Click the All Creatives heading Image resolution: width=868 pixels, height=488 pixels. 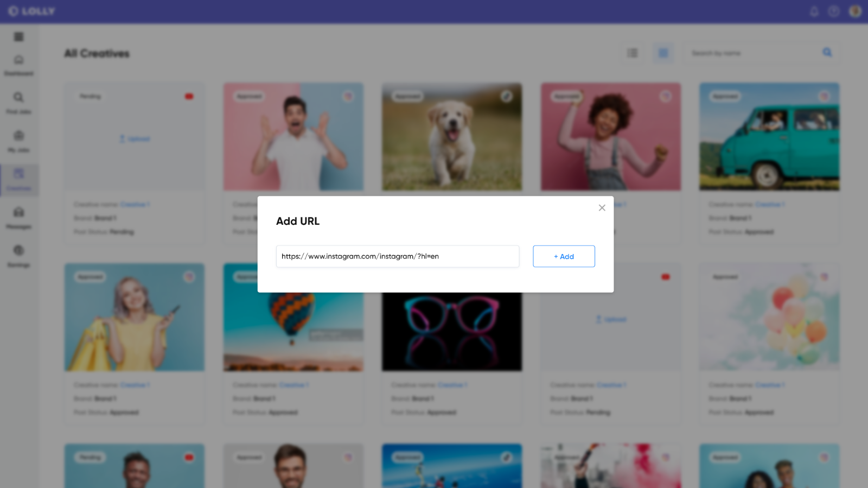tap(97, 53)
